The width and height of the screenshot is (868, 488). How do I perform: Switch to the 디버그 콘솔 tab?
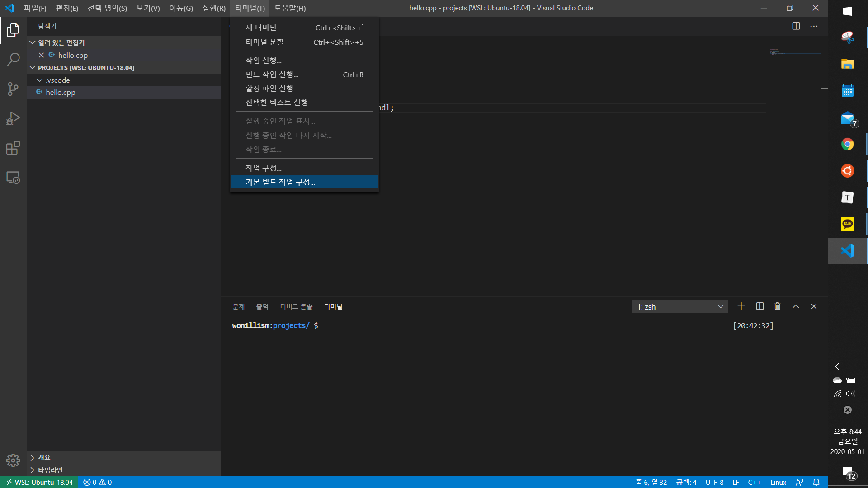pyautogui.click(x=296, y=307)
